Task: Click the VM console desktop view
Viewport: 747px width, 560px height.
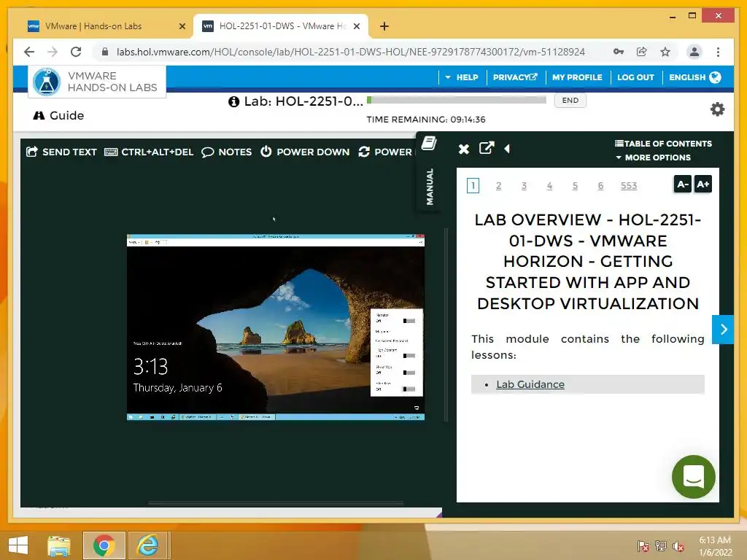Action: pyautogui.click(x=275, y=327)
